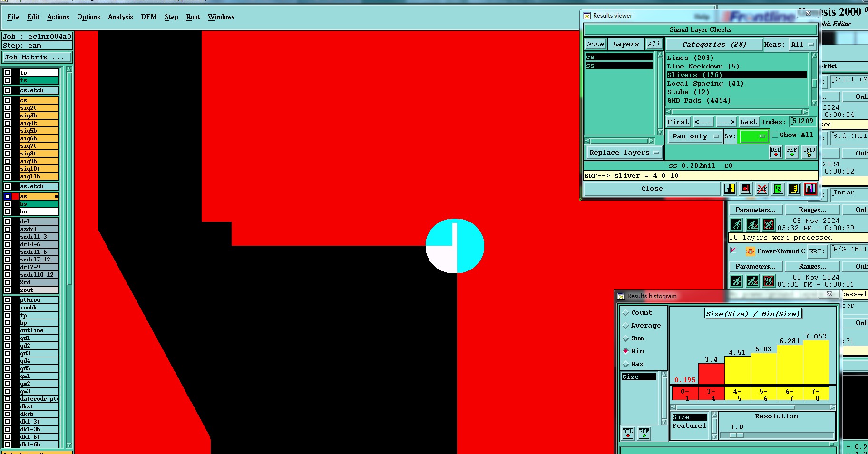868x454 pixels.
Task: Open the Sv green color dropdown
Action: (x=754, y=136)
